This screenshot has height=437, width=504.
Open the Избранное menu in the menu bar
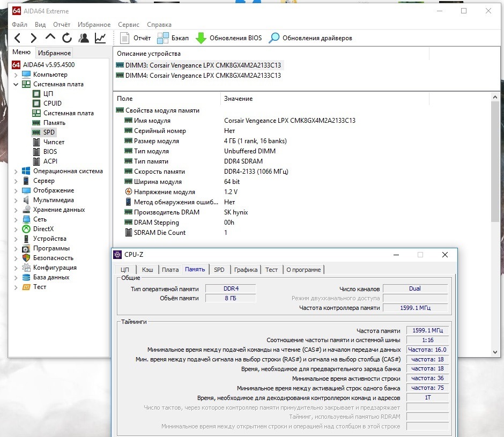coord(94,25)
